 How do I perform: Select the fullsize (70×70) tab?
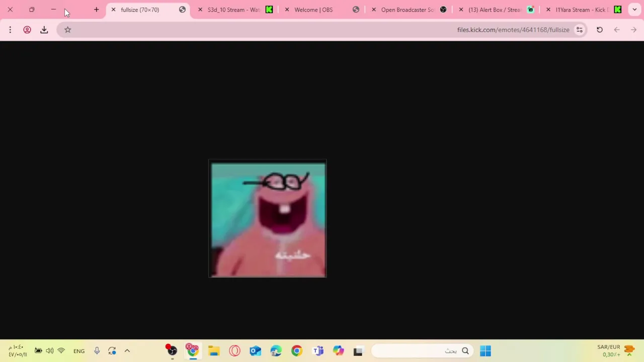coord(147,10)
